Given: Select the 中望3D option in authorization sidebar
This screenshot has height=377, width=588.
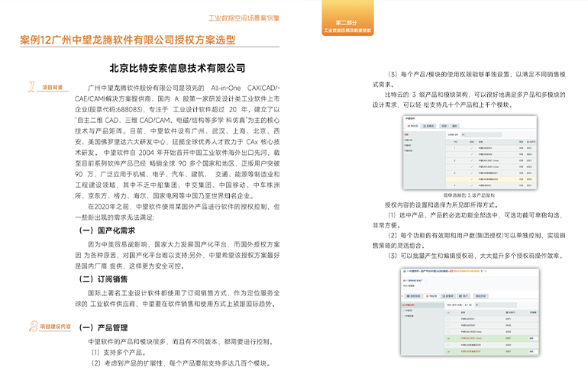Looking at the screenshot, I should click(x=409, y=311).
